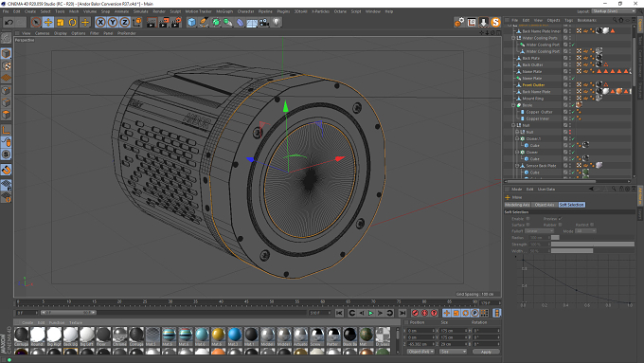Open viewport Display menu
This screenshot has height=363, width=644.
pyautogui.click(x=60, y=33)
